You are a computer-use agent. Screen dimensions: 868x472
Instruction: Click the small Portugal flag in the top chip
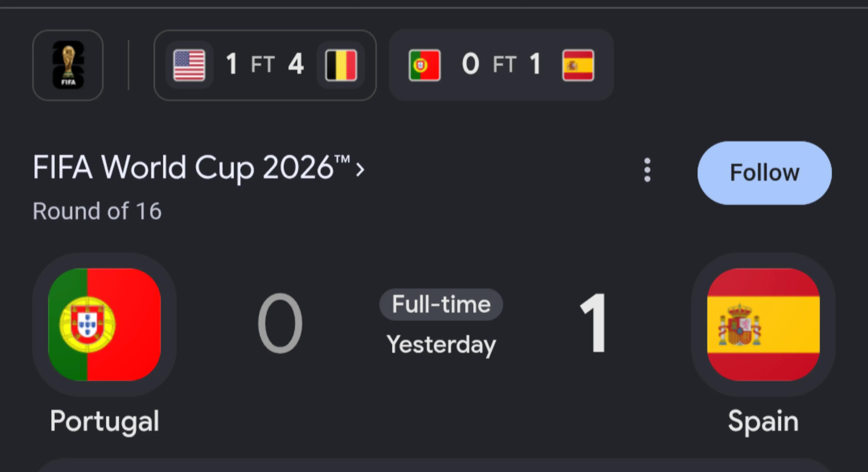point(424,65)
